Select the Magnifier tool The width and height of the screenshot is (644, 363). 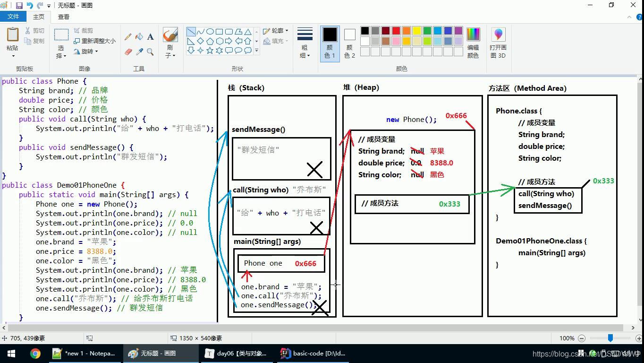(150, 52)
